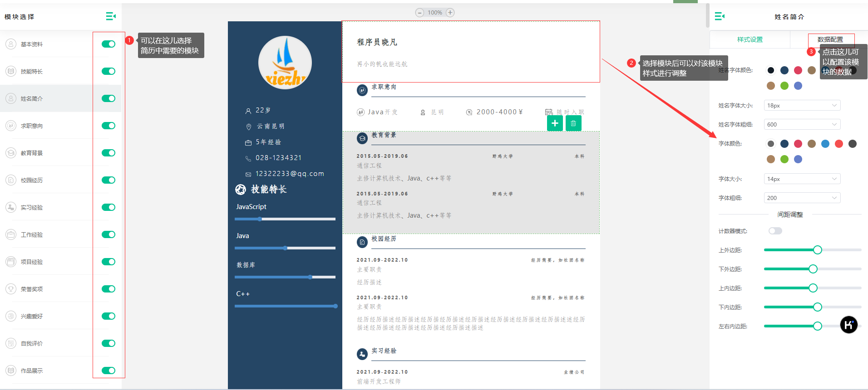Click the 项目经验 module icon
The height and width of the screenshot is (390, 868).
11,262
